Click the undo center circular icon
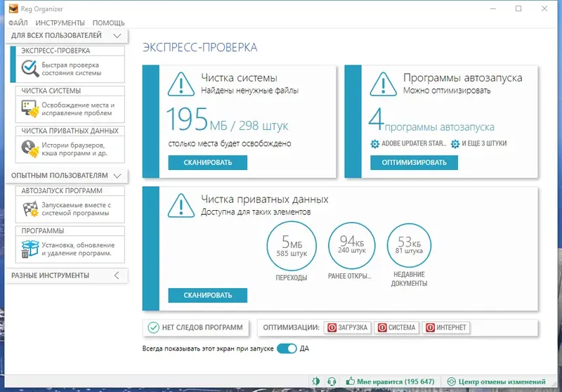Image resolution: width=562 pixels, height=392 pixels. [x=452, y=381]
